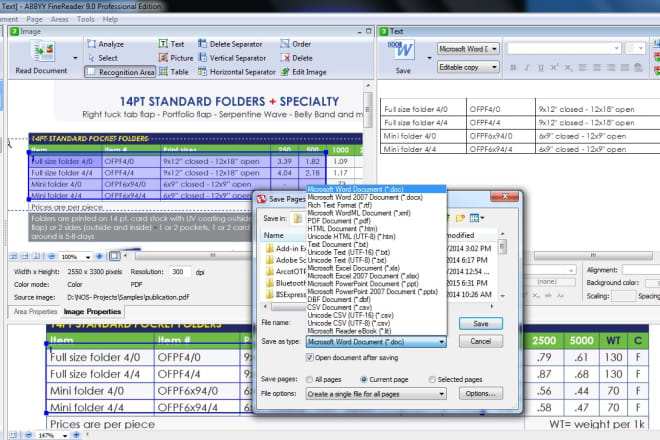Open the Edit Image tool
Screen dimensions: 660x440
click(x=304, y=72)
